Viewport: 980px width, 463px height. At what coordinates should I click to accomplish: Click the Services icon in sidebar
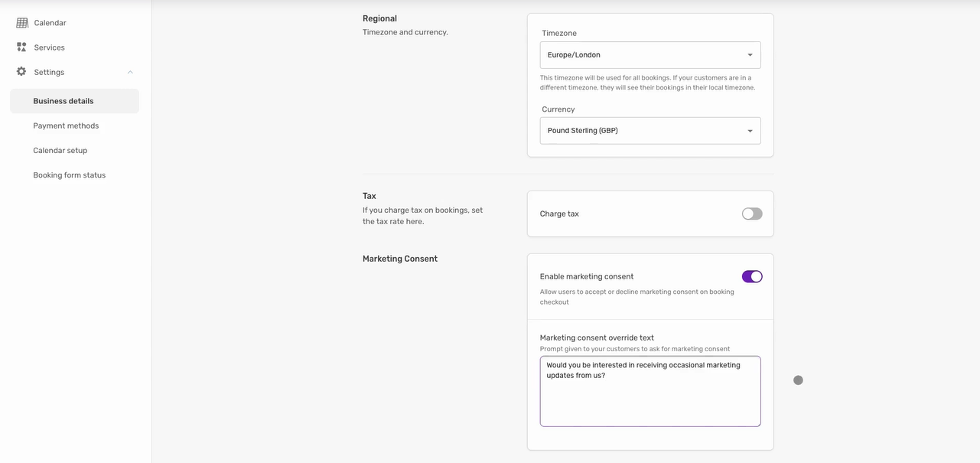click(21, 47)
